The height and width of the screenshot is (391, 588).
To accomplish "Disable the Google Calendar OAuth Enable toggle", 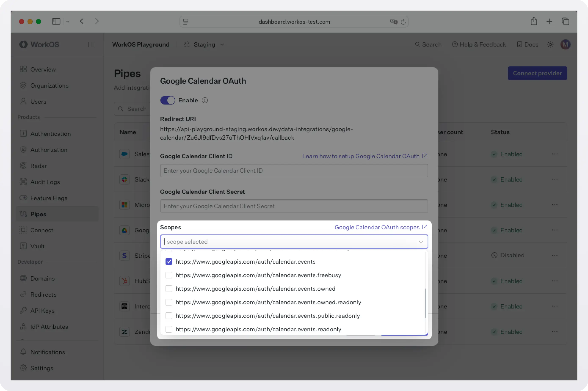I will 168,100.
